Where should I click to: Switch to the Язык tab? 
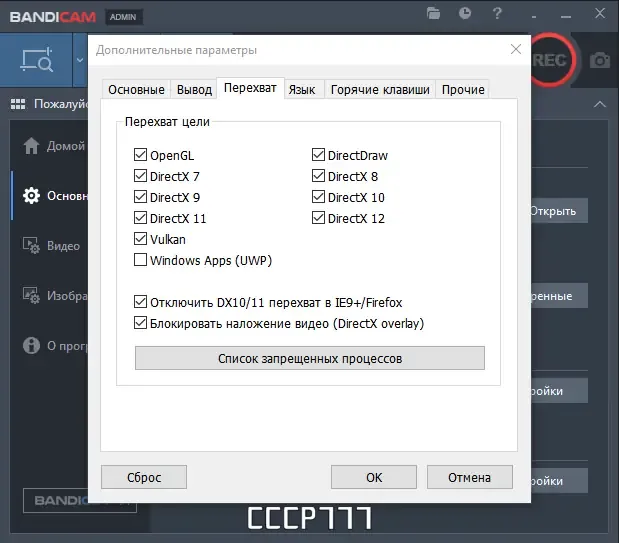(302, 90)
